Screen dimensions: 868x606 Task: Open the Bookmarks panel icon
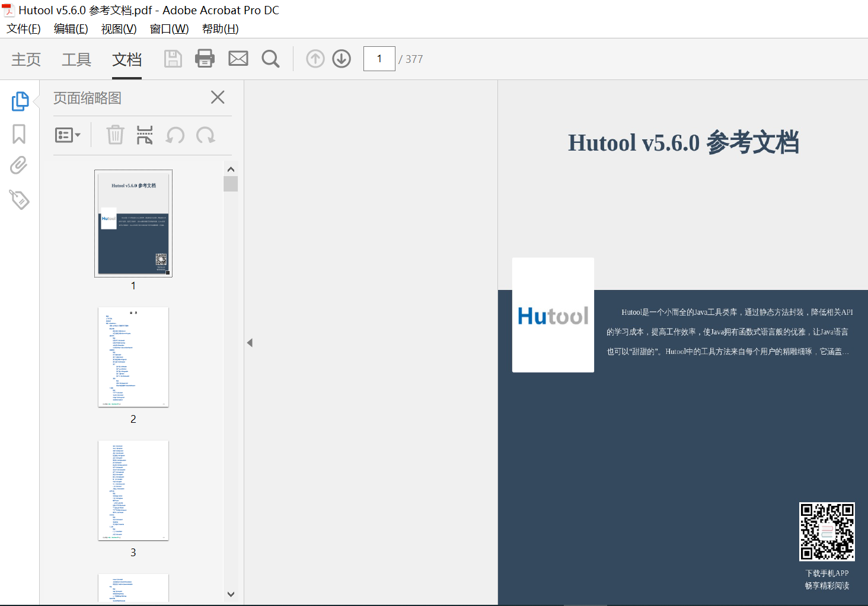click(x=19, y=134)
